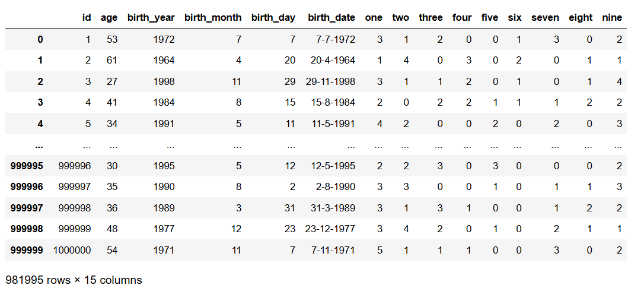Screen dimensions: 644x288
Task: Click the rows and columns summary text
Action: pyautogui.click(x=74, y=280)
